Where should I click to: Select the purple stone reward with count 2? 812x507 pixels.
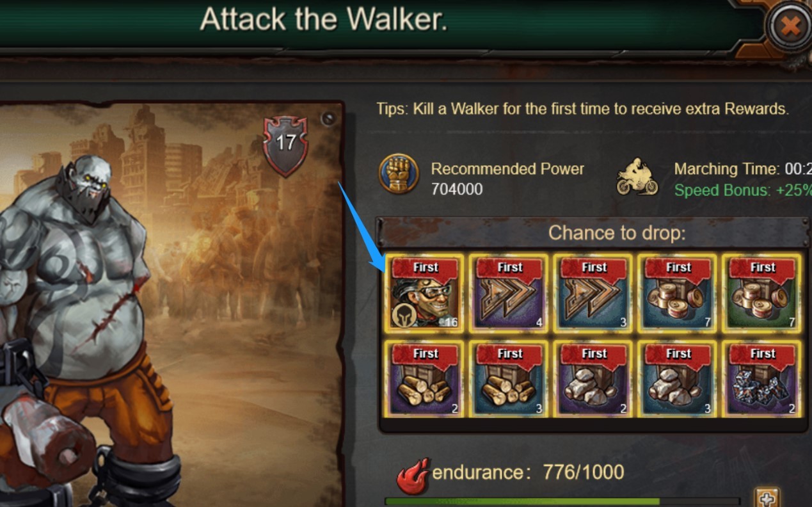(594, 378)
